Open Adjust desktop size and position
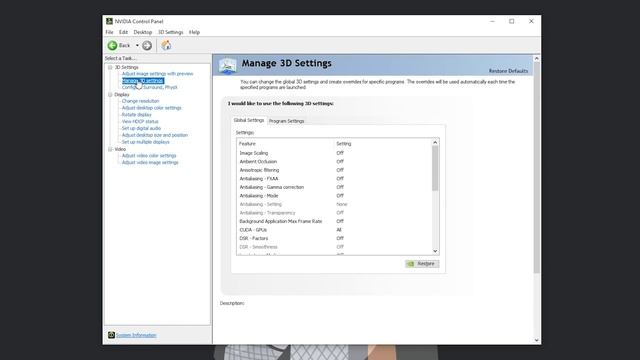Viewport: 640px width, 360px height. (155, 135)
